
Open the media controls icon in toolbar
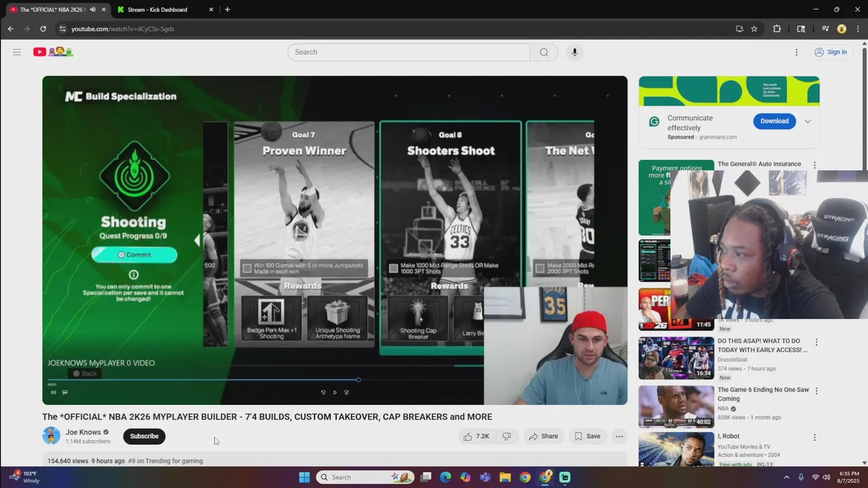[825, 29]
